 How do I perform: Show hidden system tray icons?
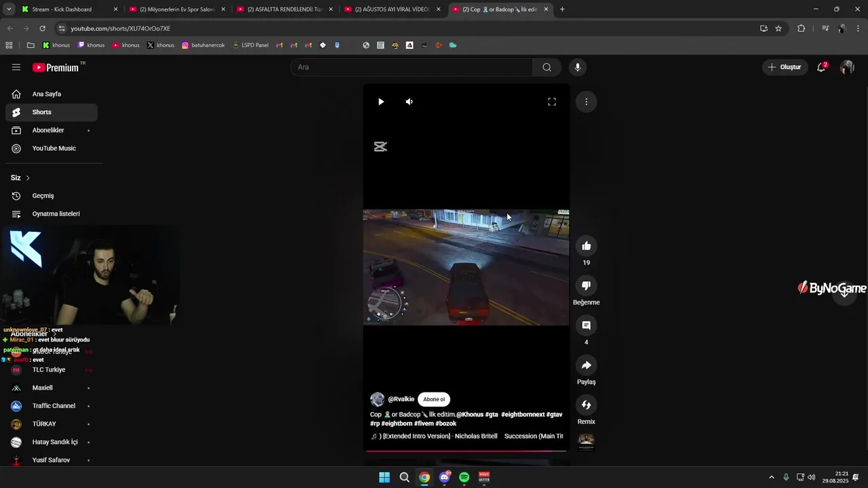click(x=771, y=477)
